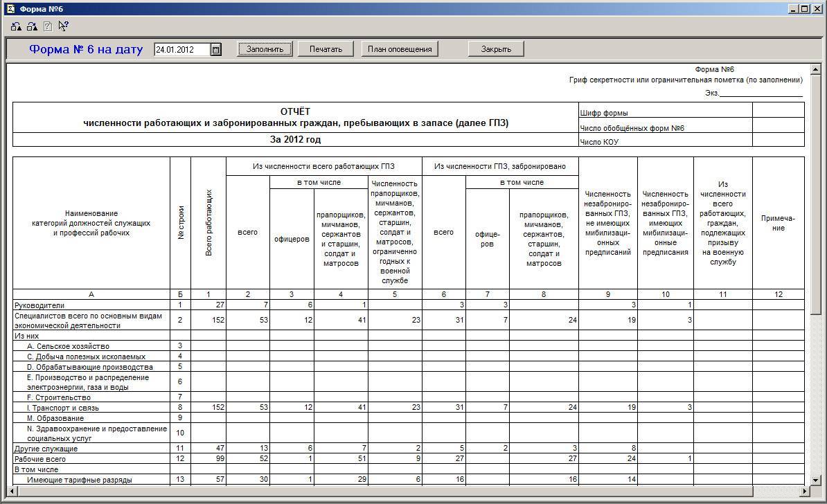
Task: Click the horizontal scrollbar right arrow
Action: tap(805, 491)
